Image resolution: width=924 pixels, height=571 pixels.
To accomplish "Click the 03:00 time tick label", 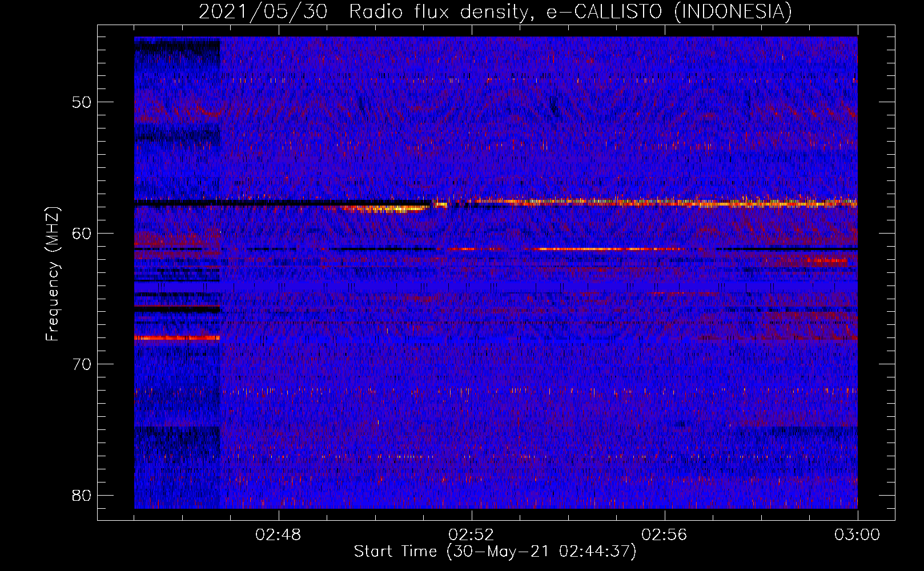I will click(857, 535).
